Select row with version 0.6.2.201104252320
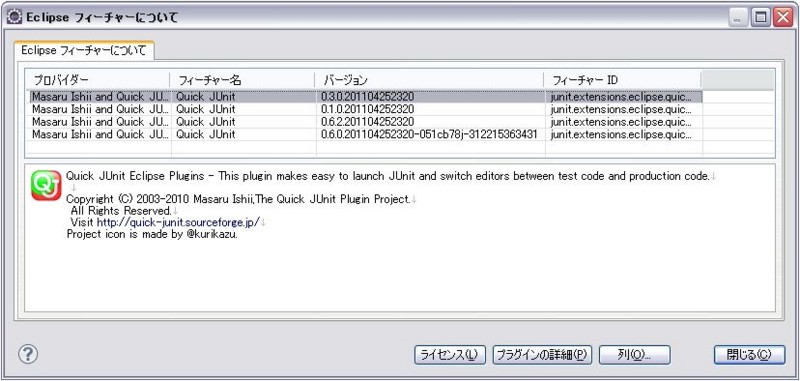 (x=366, y=122)
